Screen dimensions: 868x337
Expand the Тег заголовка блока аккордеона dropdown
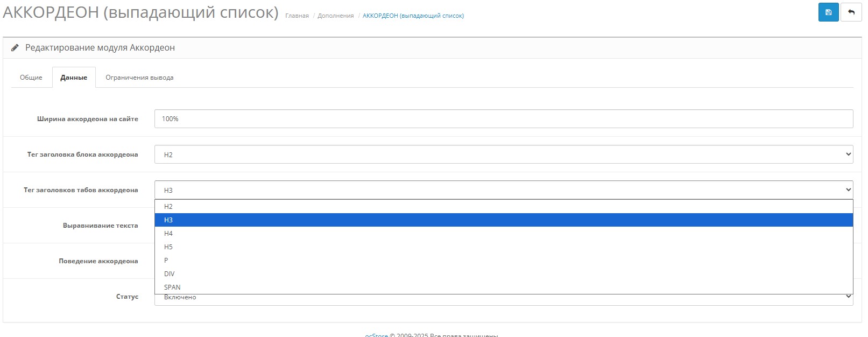[x=503, y=155]
